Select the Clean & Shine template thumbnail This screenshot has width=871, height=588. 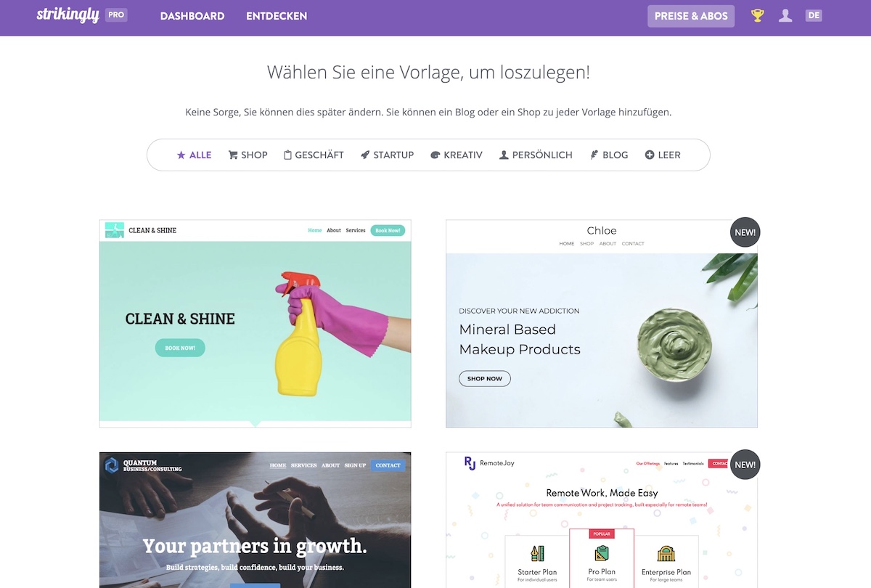(x=255, y=324)
